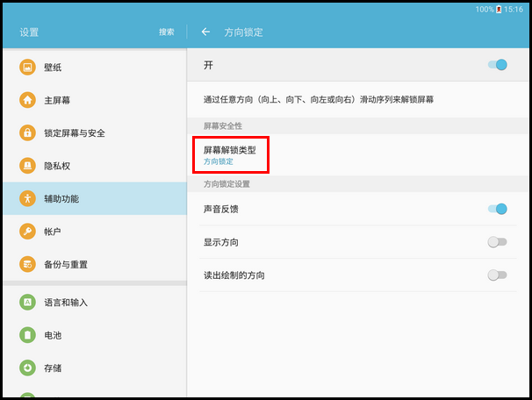Open 壁纸 settings entry
The width and height of the screenshot is (532, 400).
click(x=95, y=68)
